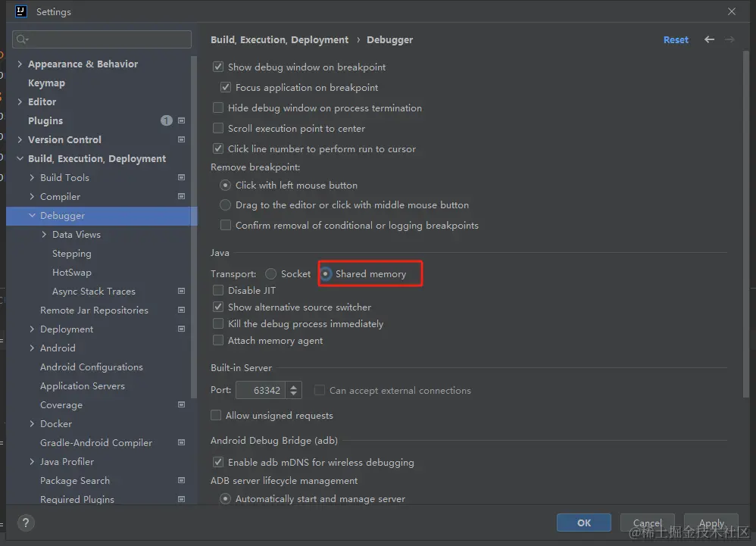Expand the Version Control section
The height and width of the screenshot is (546, 756).
[20, 139]
